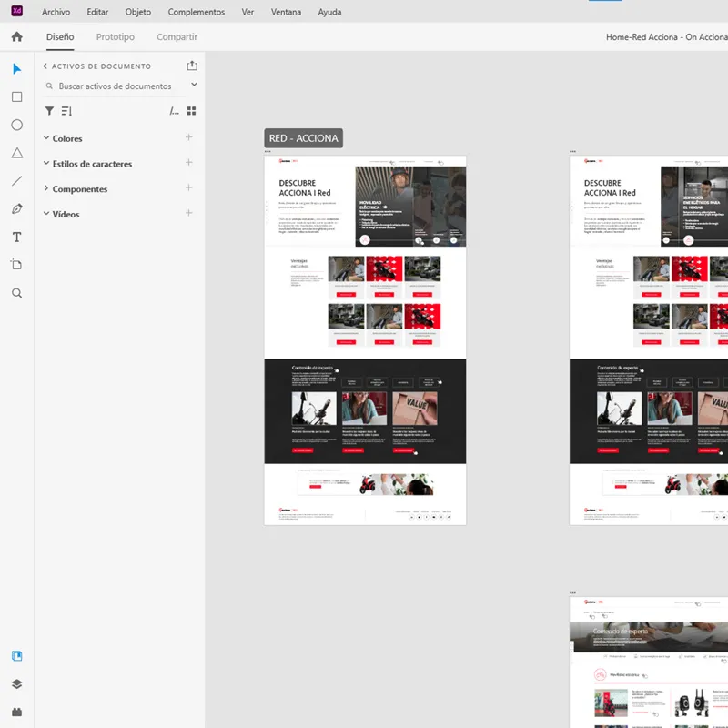Click the Buscar activos de documentos field

(115, 86)
